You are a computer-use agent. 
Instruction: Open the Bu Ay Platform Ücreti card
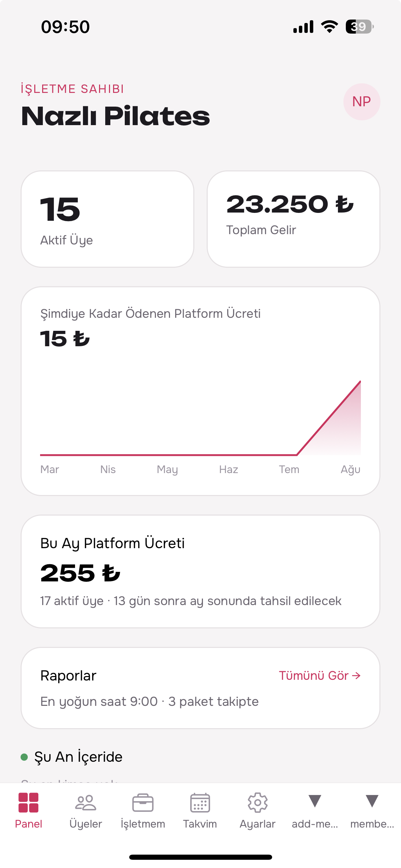(x=200, y=571)
